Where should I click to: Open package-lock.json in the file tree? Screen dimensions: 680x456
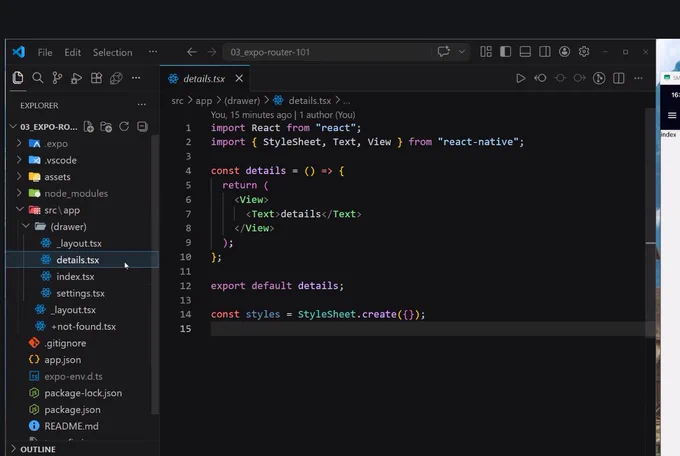pyautogui.click(x=82, y=393)
